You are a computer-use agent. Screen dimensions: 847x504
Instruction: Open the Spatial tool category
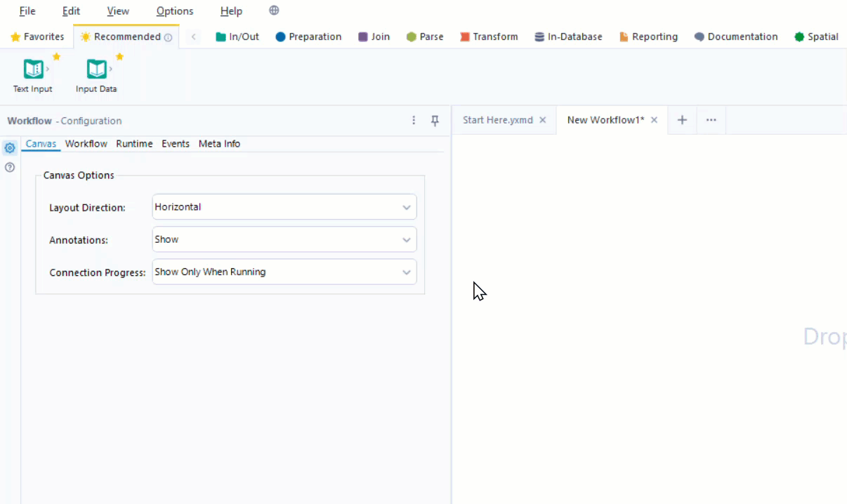coord(816,37)
